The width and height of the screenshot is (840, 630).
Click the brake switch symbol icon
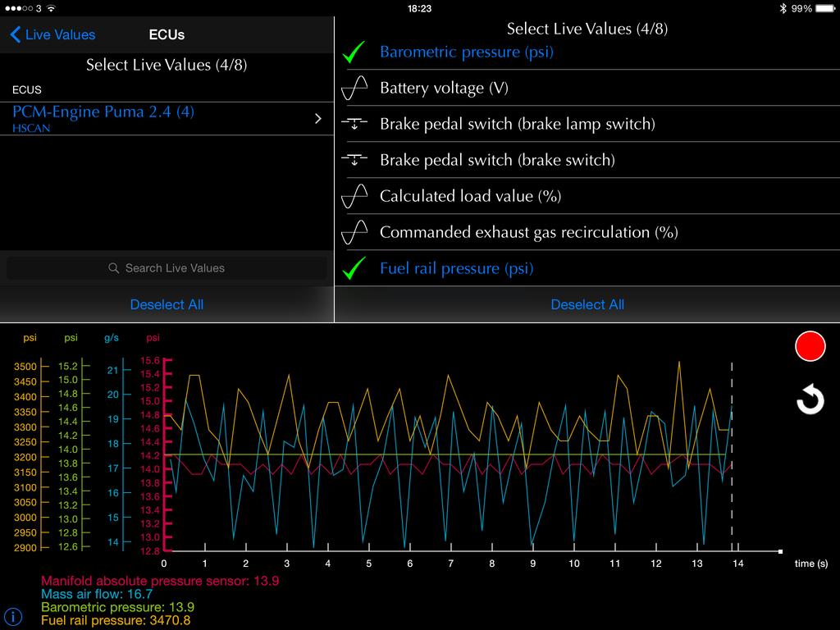(x=354, y=160)
